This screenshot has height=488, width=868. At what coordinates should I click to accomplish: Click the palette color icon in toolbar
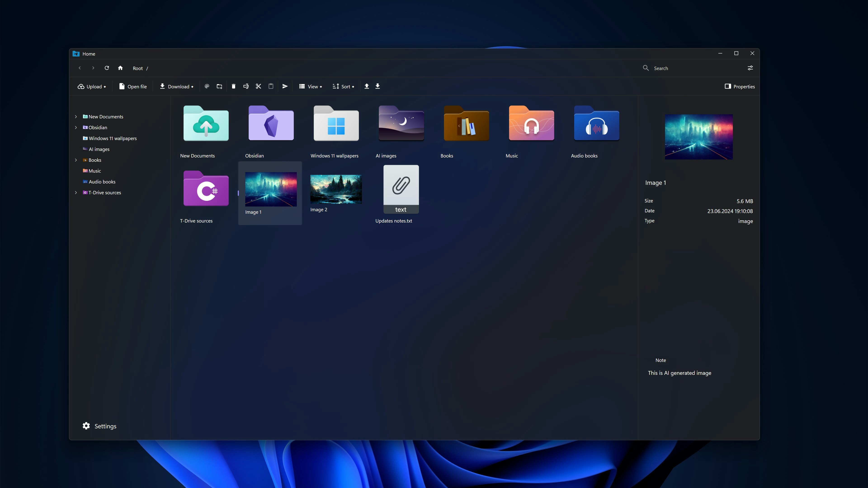pos(207,86)
